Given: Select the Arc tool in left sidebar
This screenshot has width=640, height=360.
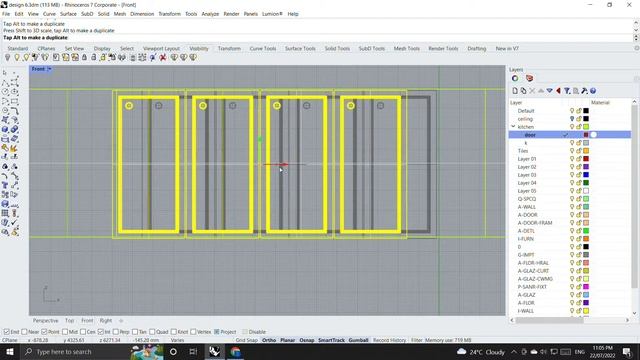Looking at the screenshot, I should 5,101.
